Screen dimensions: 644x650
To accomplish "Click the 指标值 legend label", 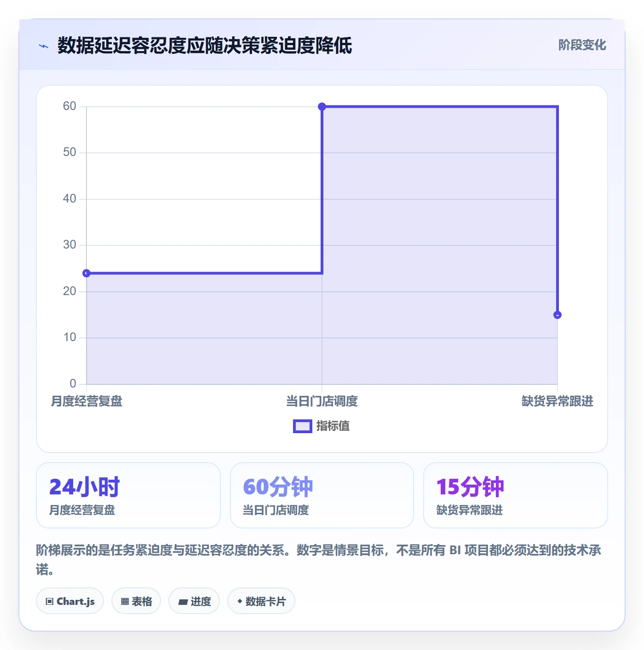I will [x=333, y=426].
